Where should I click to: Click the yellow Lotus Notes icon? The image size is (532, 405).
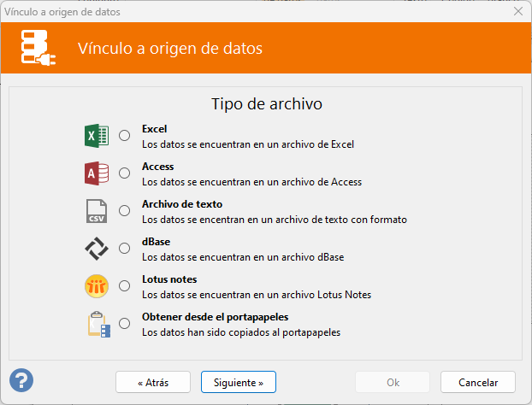click(97, 285)
